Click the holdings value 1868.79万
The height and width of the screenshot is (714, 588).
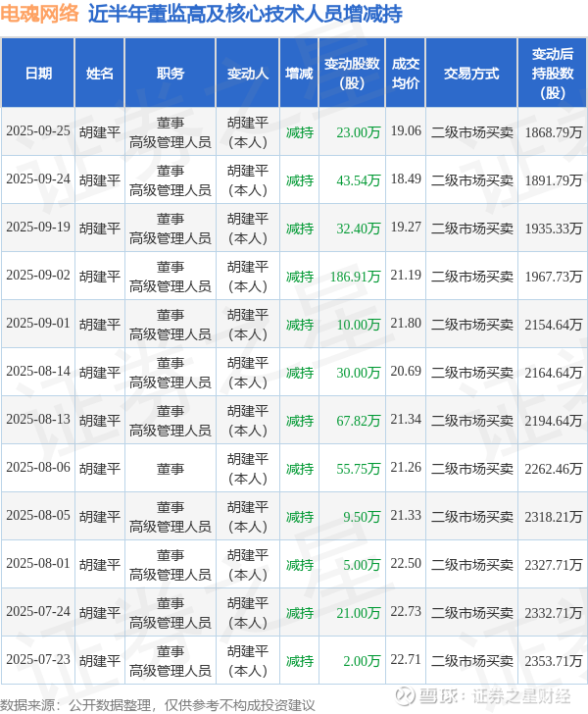coord(553,132)
